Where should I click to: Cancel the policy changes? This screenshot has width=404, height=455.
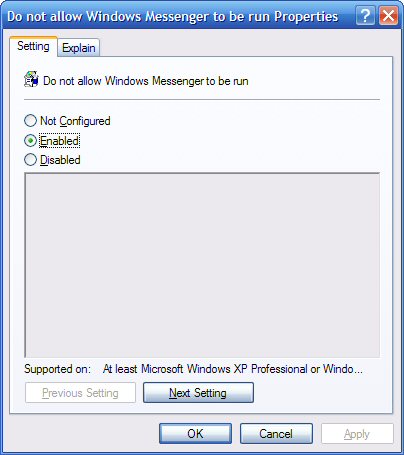click(x=276, y=434)
